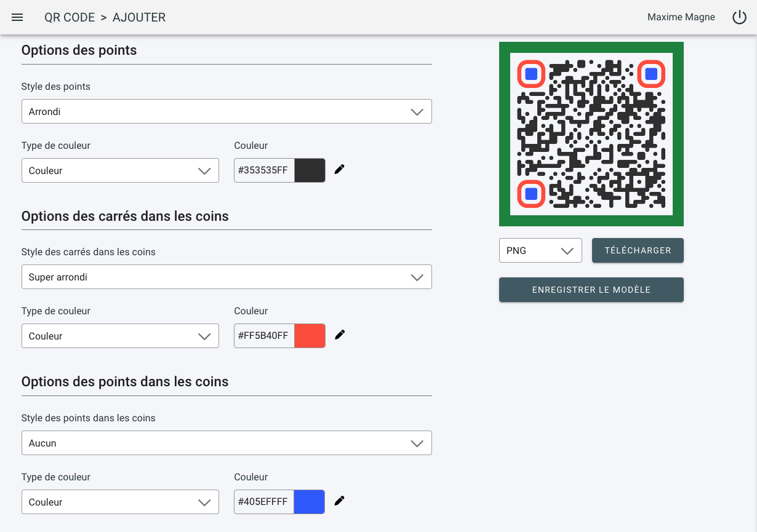Go to QR CODE breadcrumb
The width and height of the screenshot is (757, 532).
tap(70, 17)
